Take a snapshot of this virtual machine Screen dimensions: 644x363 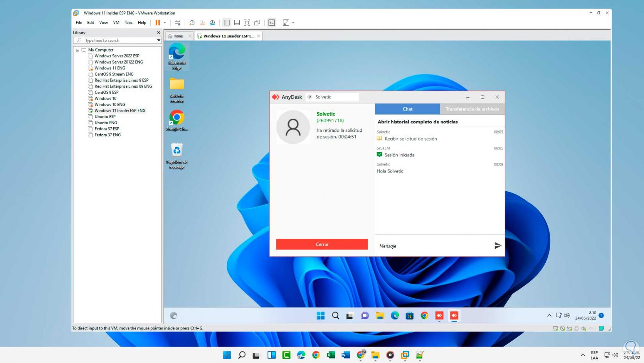192,23
